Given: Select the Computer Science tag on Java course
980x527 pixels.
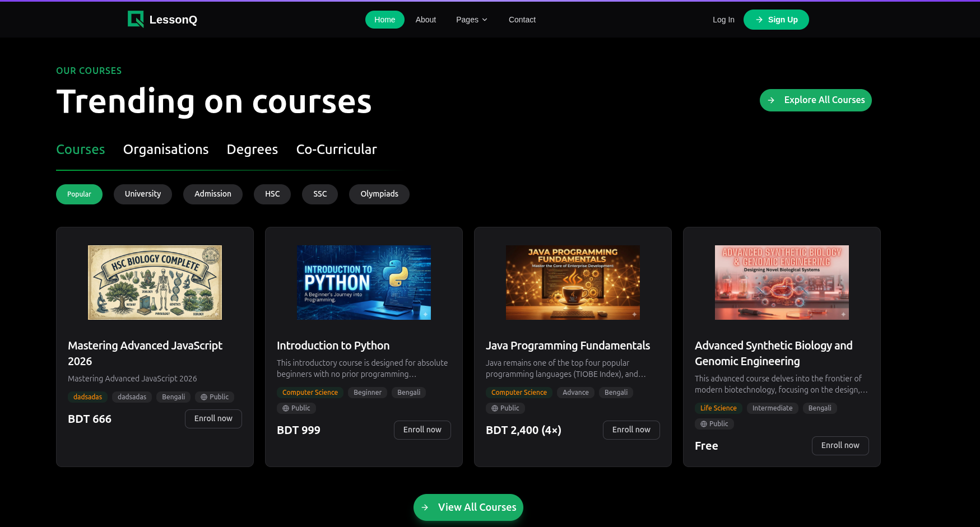Looking at the screenshot, I should tap(519, 392).
